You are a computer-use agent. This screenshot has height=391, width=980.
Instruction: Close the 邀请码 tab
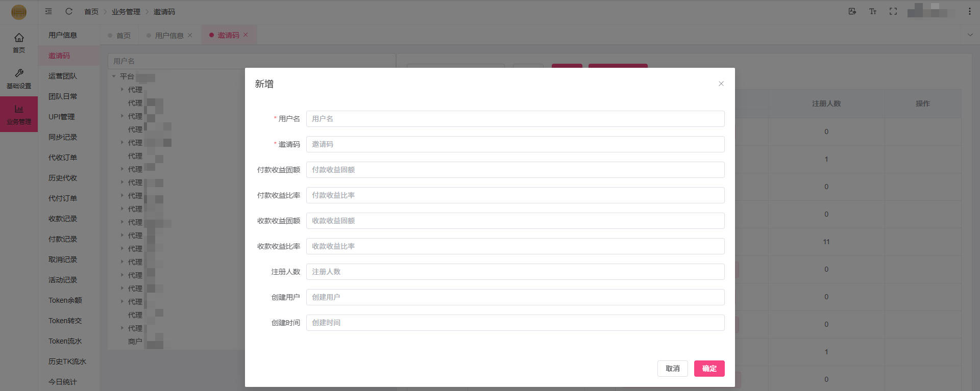246,35
